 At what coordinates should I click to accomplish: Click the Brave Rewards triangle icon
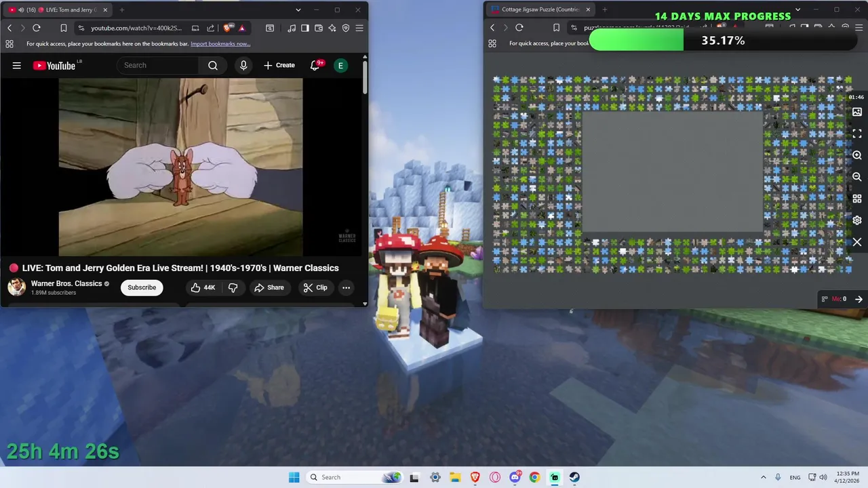tap(242, 28)
